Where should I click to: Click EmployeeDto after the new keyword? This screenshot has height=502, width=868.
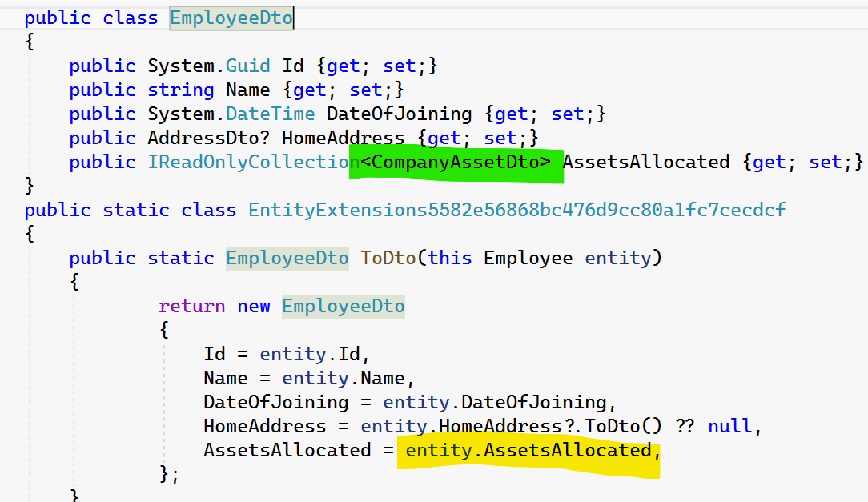[344, 307]
